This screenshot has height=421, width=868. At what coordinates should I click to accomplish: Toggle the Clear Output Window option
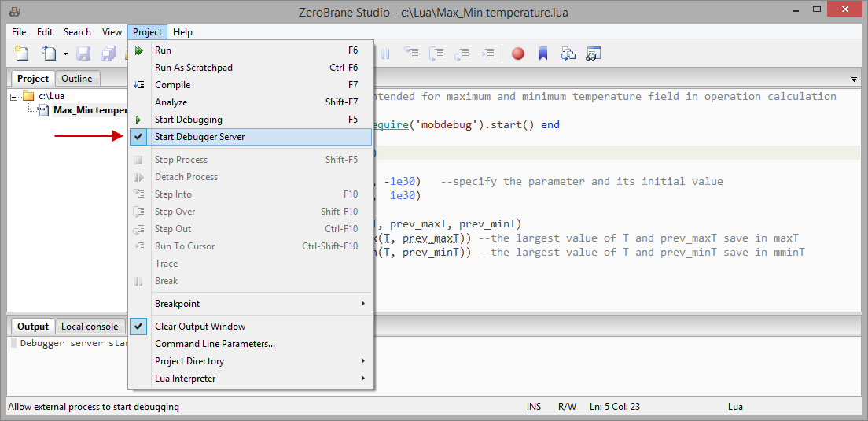[x=200, y=327]
